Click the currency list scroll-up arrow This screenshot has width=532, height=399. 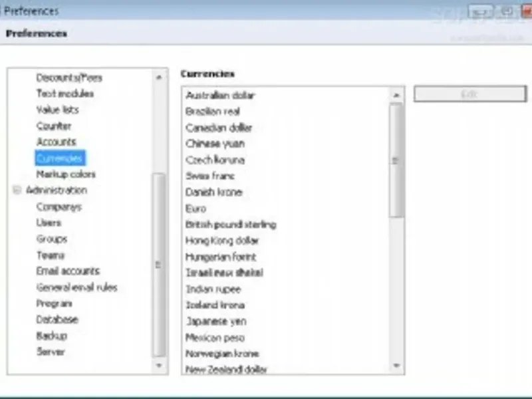pyautogui.click(x=396, y=95)
